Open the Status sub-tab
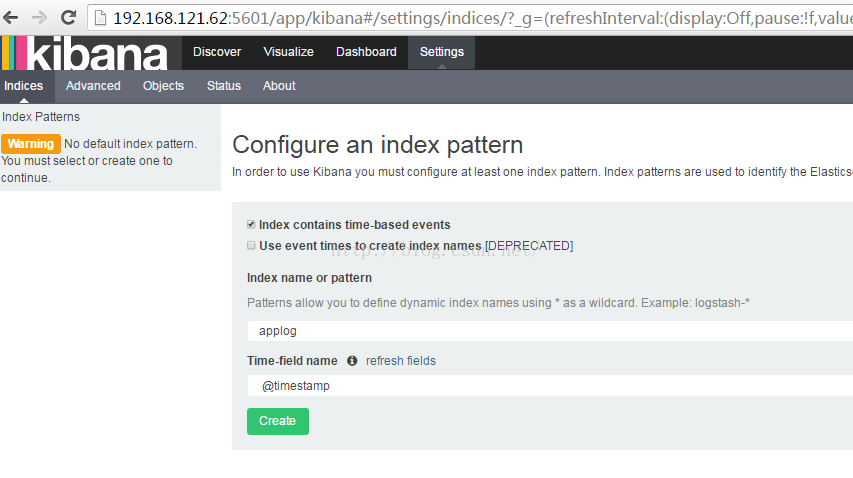This screenshot has width=853, height=478. pos(224,86)
